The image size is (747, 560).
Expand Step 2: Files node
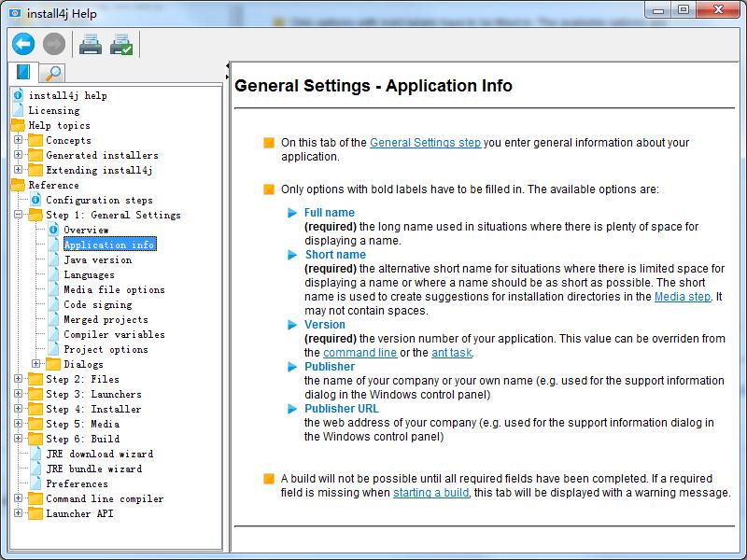pos(18,379)
